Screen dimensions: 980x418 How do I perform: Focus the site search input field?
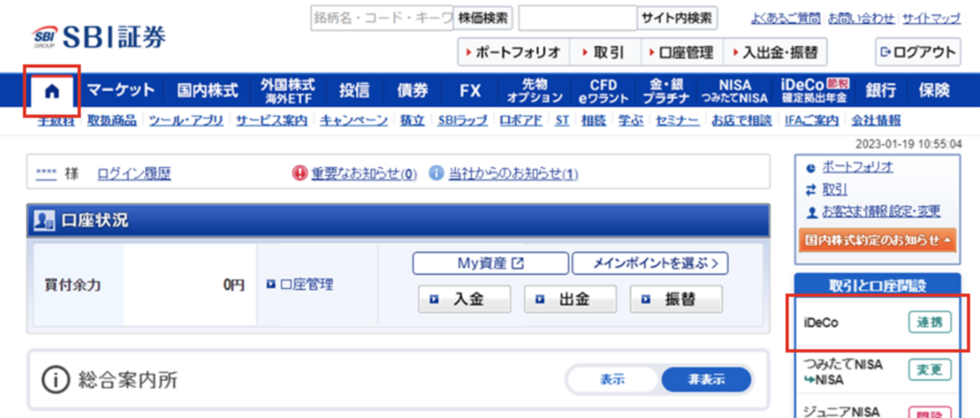[x=577, y=17]
